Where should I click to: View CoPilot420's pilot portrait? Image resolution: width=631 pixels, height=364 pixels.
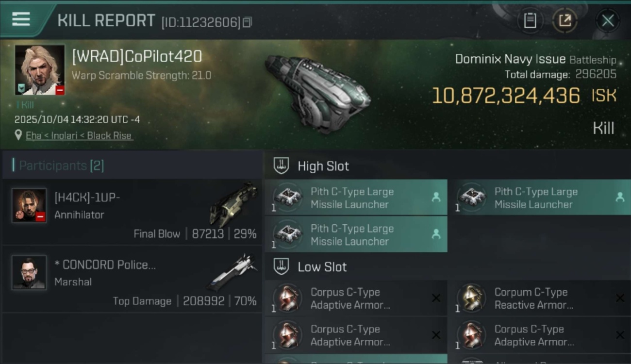(x=40, y=70)
